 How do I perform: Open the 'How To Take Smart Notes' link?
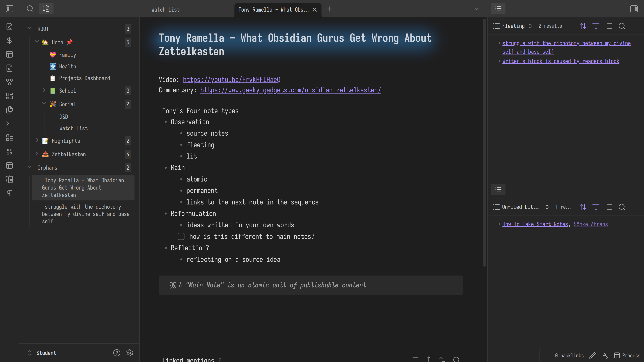535,224
